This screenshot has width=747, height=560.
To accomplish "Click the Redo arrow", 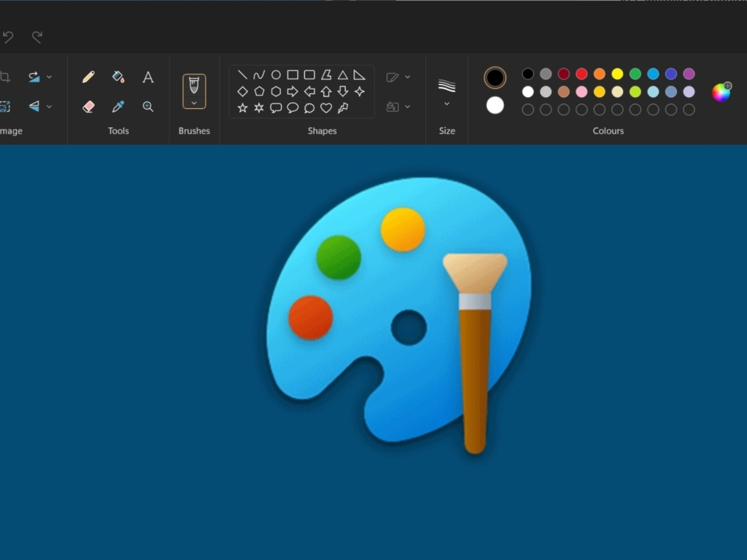I will [37, 37].
